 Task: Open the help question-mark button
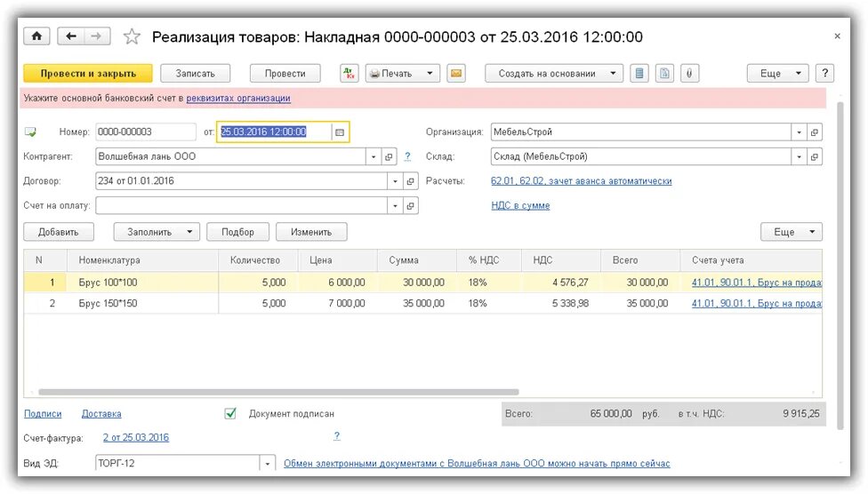[824, 74]
